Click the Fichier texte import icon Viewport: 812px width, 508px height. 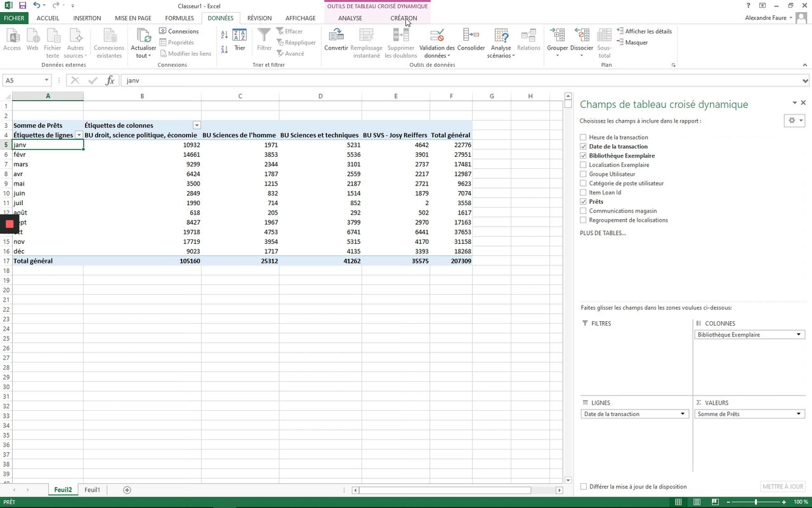53,43
